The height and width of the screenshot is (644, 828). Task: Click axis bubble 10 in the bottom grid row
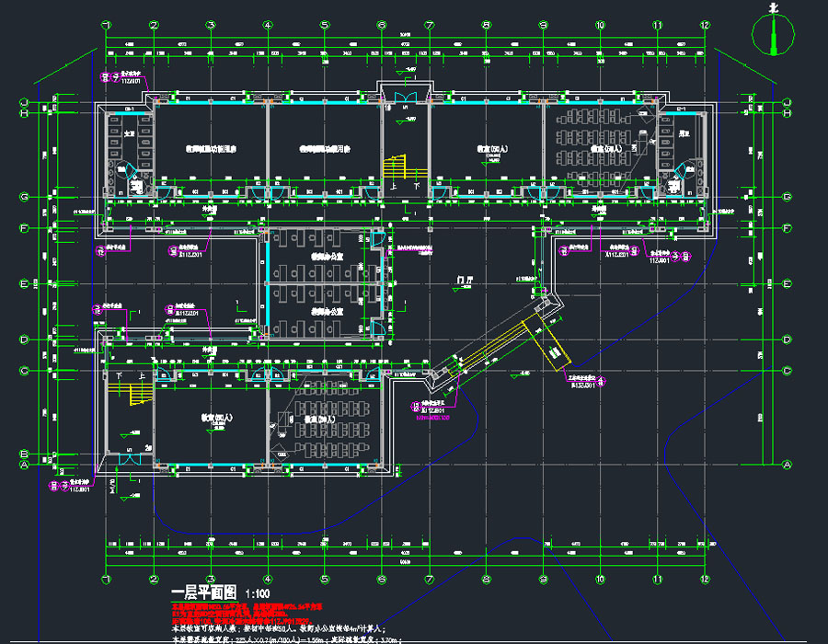click(x=601, y=579)
